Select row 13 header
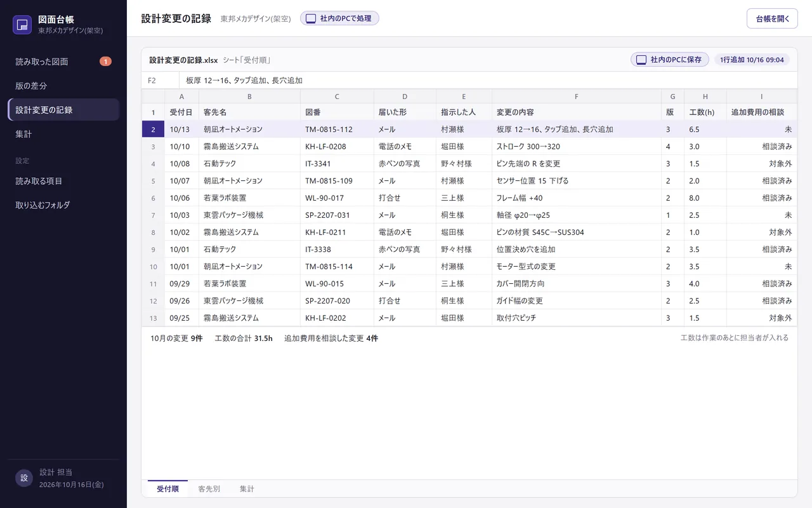 (153, 318)
